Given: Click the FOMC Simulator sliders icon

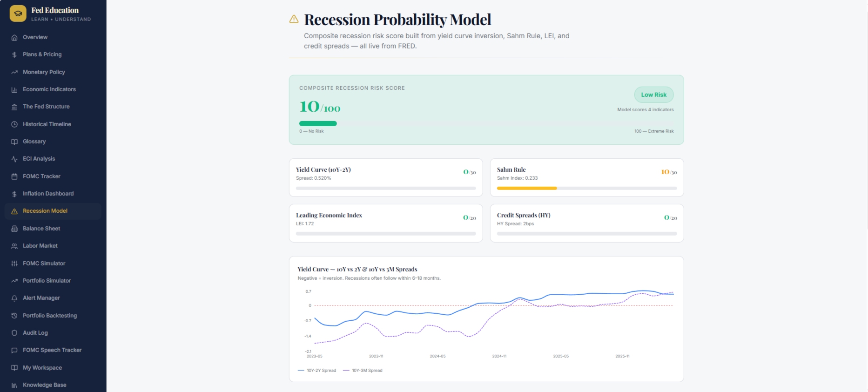Looking at the screenshot, I should coord(14,264).
